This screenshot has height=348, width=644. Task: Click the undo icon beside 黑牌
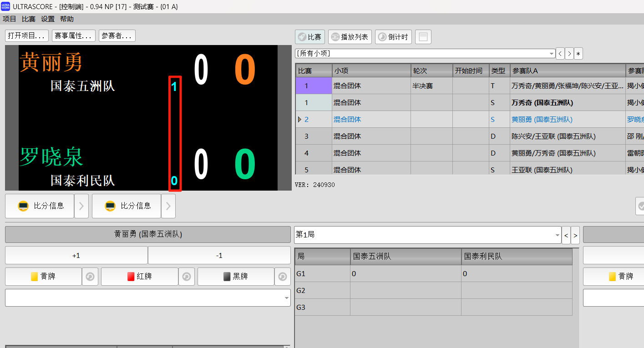point(282,277)
